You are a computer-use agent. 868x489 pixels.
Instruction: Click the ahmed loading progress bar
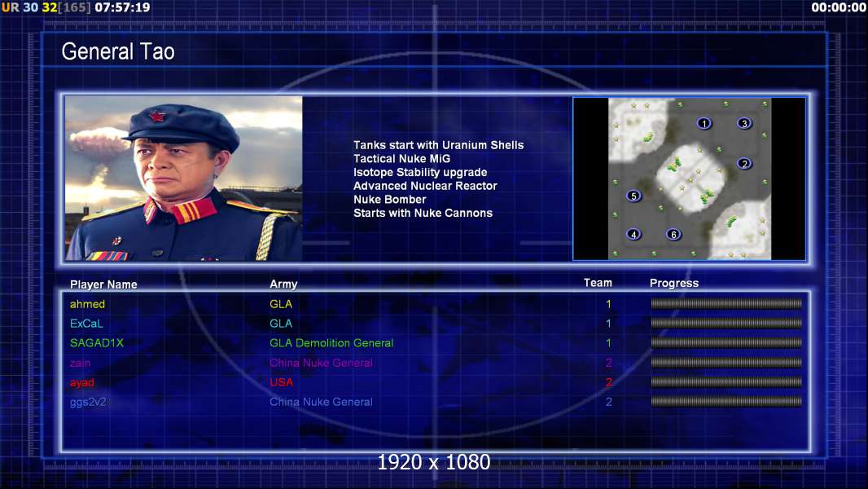pos(726,303)
